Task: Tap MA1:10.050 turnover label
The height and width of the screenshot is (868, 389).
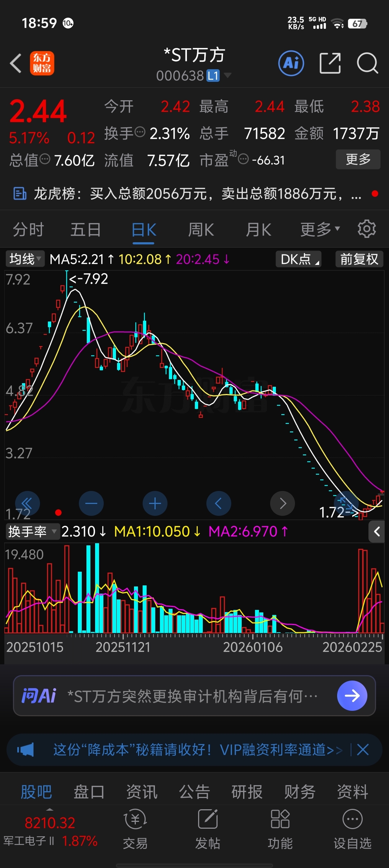Action: [157, 531]
